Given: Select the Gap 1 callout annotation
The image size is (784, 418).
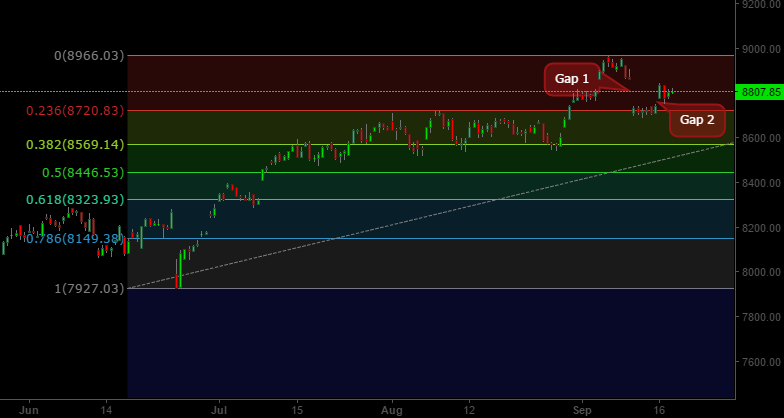Looking at the screenshot, I should [572, 79].
